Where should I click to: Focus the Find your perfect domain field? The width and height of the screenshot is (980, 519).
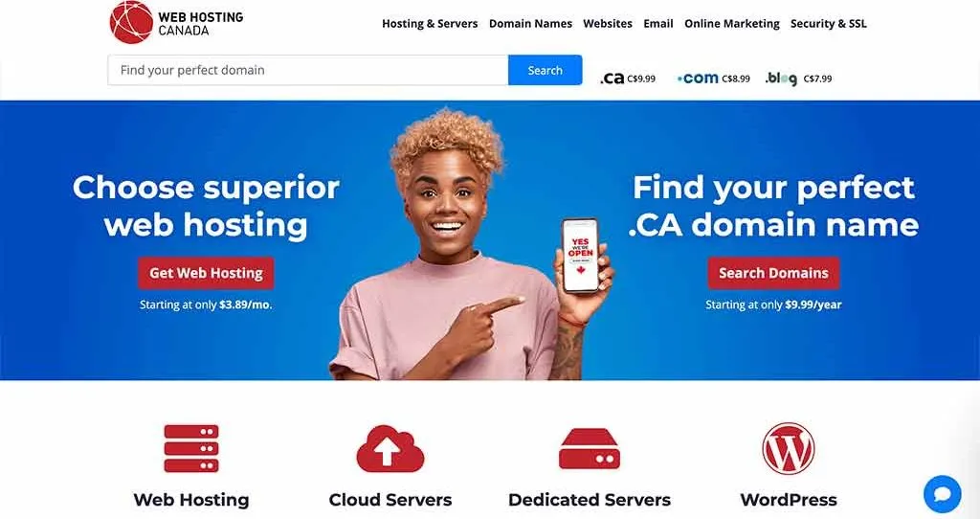pyautogui.click(x=307, y=70)
